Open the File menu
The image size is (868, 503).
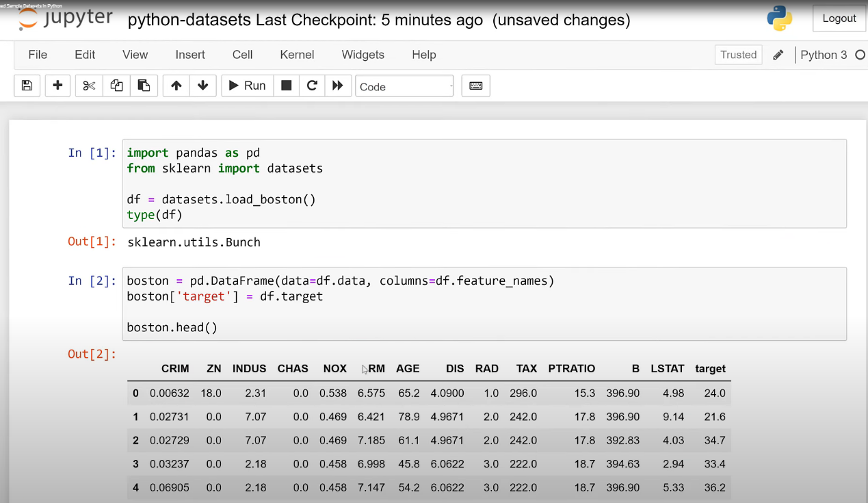[x=38, y=55]
